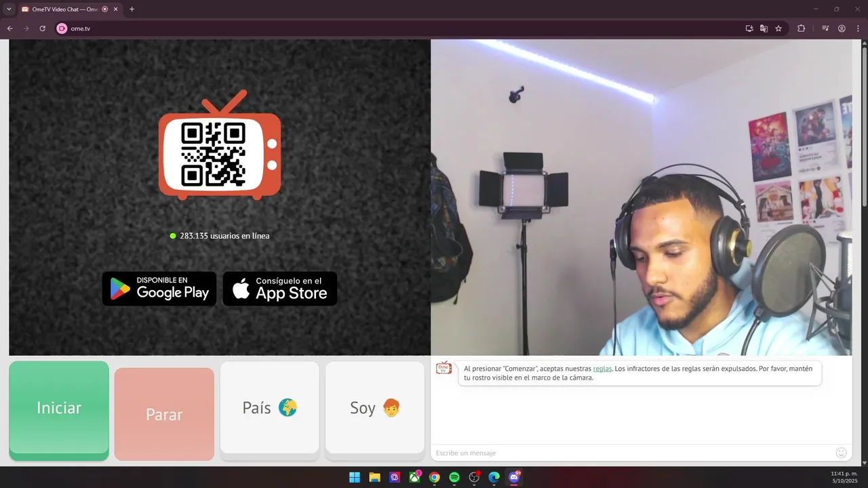Image resolution: width=868 pixels, height=488 pixels.
Task: Open the Windows Start menu
Action: pos(355,477)
